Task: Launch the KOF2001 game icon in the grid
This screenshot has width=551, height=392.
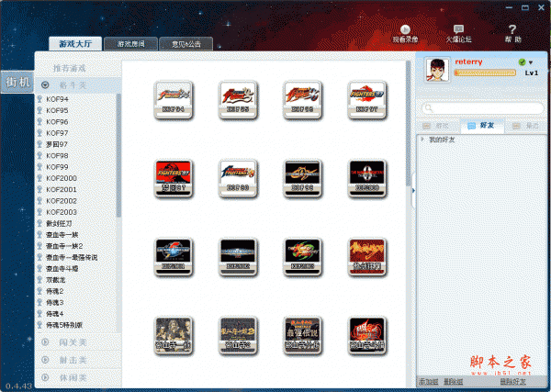Action: [x=174, y=257]
